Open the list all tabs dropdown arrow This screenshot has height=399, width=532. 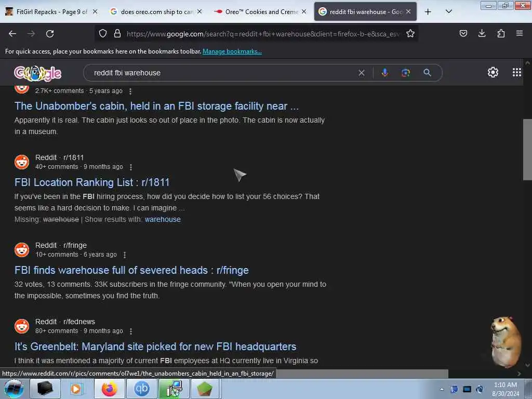448,11
